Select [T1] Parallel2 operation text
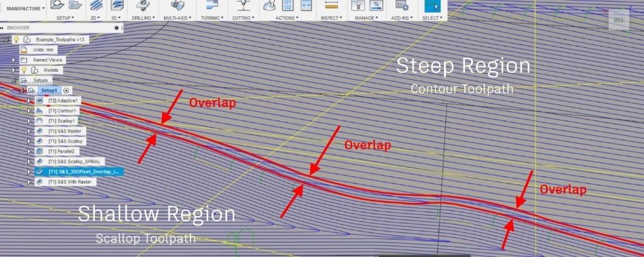 (62, 151)
